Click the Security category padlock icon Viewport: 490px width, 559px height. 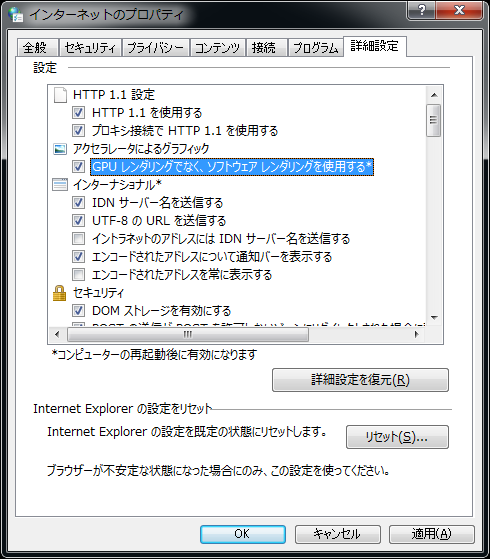click(60, 293)
